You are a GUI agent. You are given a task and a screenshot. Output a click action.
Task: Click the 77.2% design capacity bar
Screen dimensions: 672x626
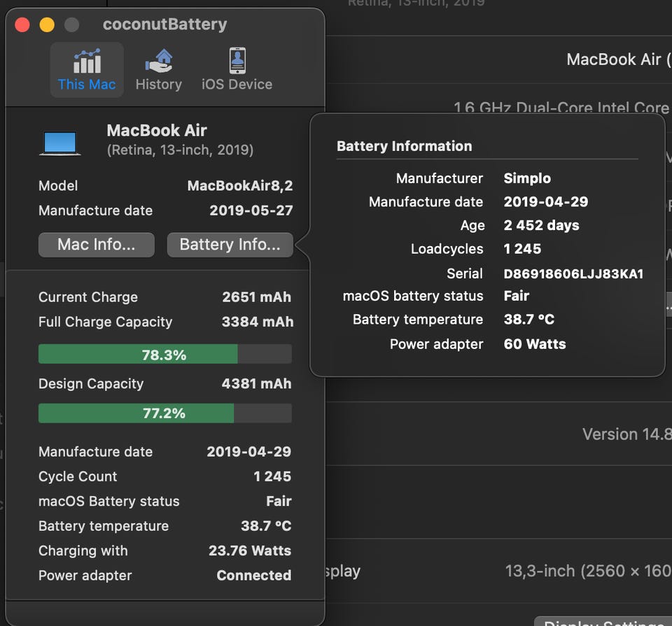[x=164, y=413]
